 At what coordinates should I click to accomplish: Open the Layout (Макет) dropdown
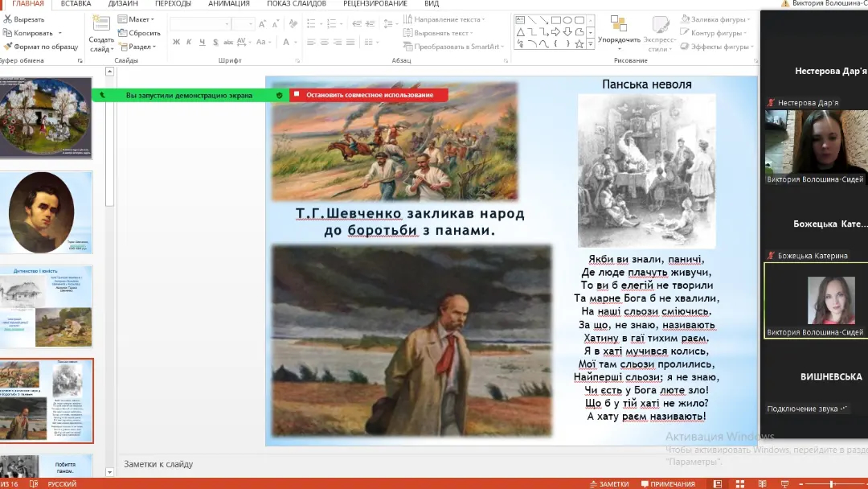pos(135,19)
